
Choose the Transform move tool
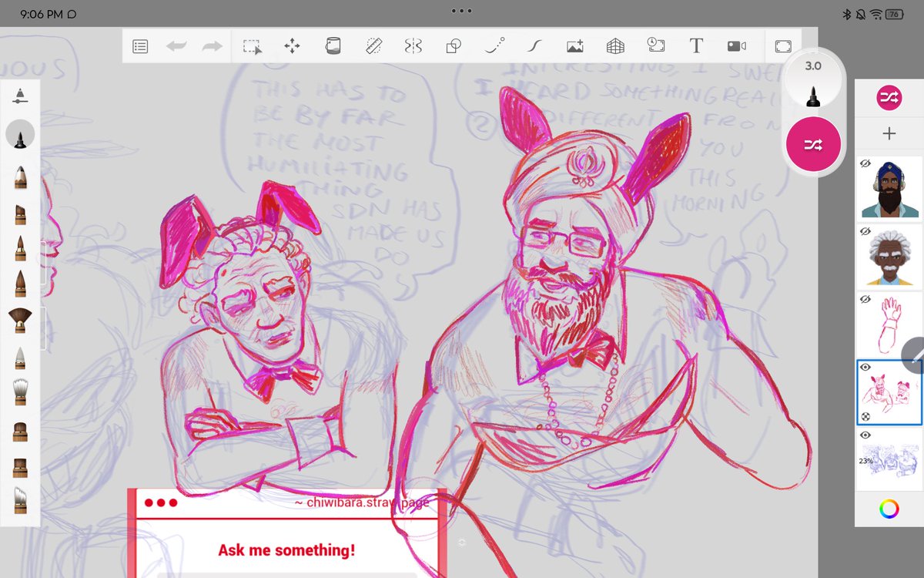pyautogui.click(x=293, y=46)
